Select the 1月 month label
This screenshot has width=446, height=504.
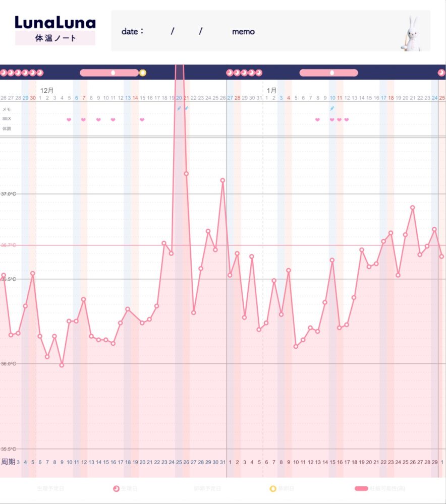[271, 90]
